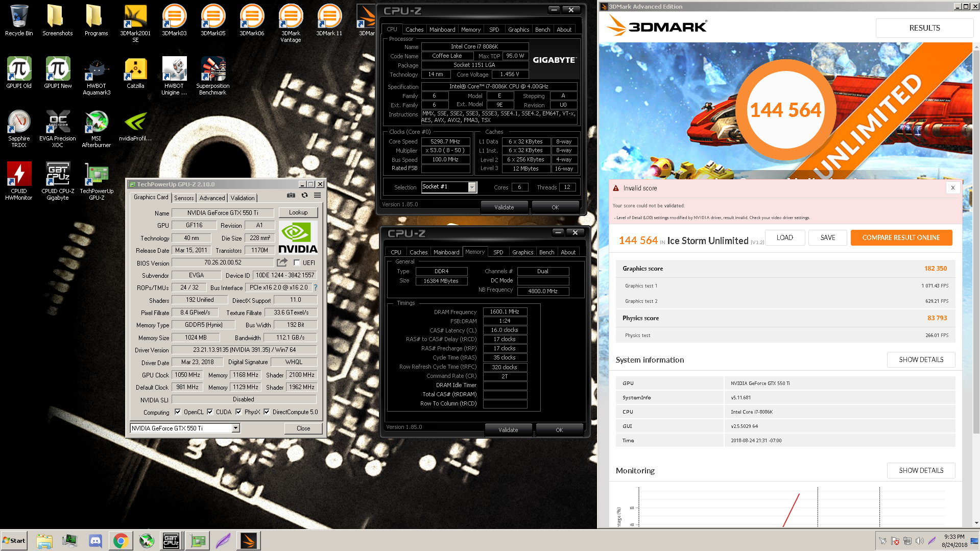
Task: Open EVGA Precision XOC shortcut
Action: (x=58, y=129)
